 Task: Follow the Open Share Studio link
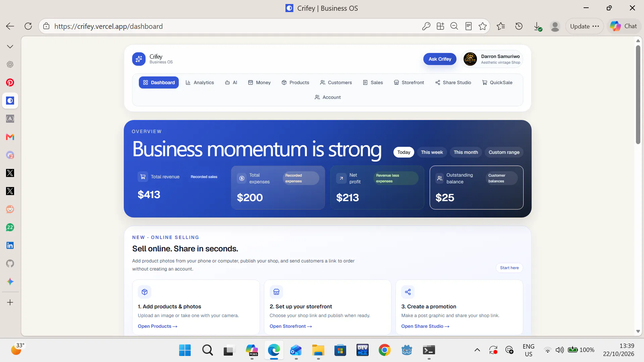[x=425, y=326]
